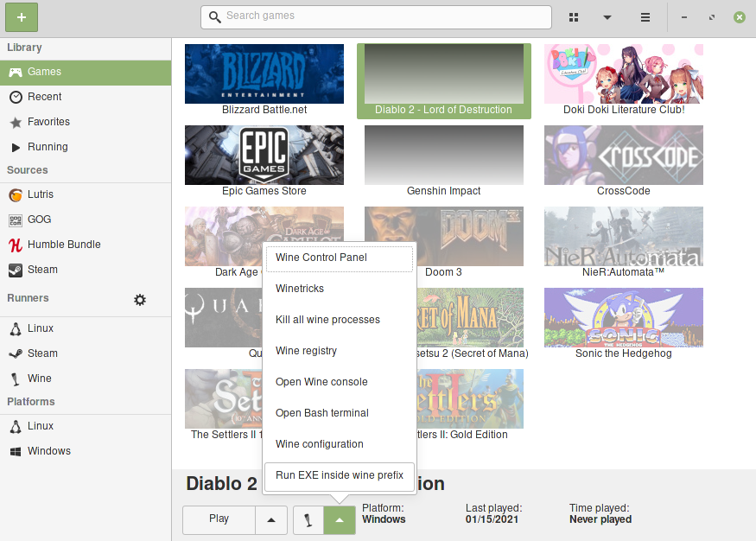Select the NieR:Automata game tile
Screen dimensions: 756x541
coord(624,243)
